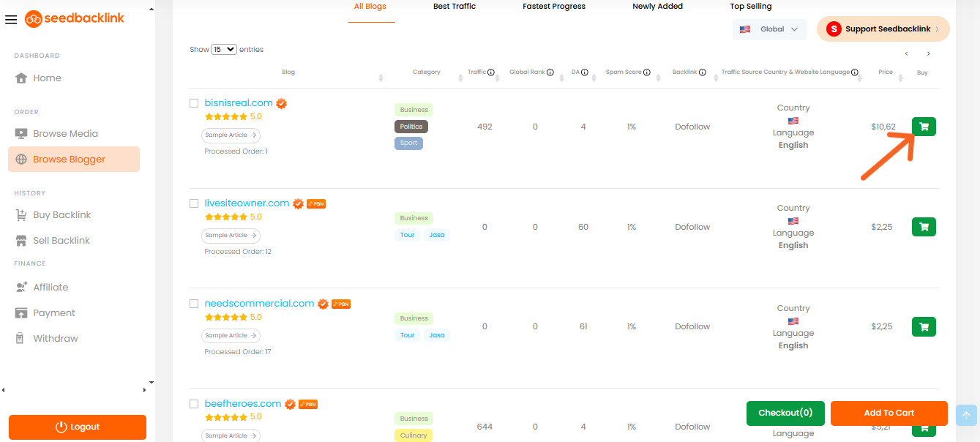Viewport: 980px width, 442px height.
Task: Click the Add To Cart button
Action: point(889,413)
